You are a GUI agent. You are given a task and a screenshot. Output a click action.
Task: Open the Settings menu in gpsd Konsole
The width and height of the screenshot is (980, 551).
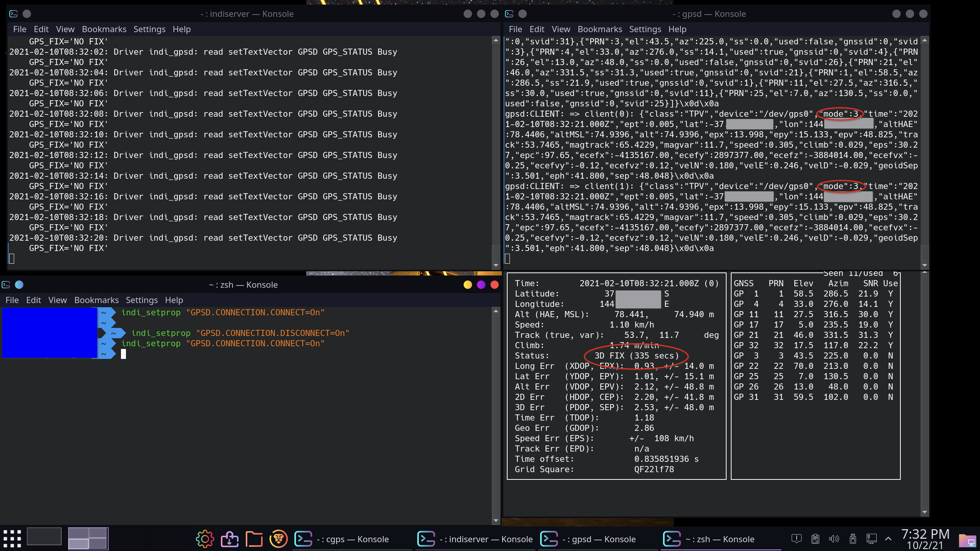coord(645,29)
